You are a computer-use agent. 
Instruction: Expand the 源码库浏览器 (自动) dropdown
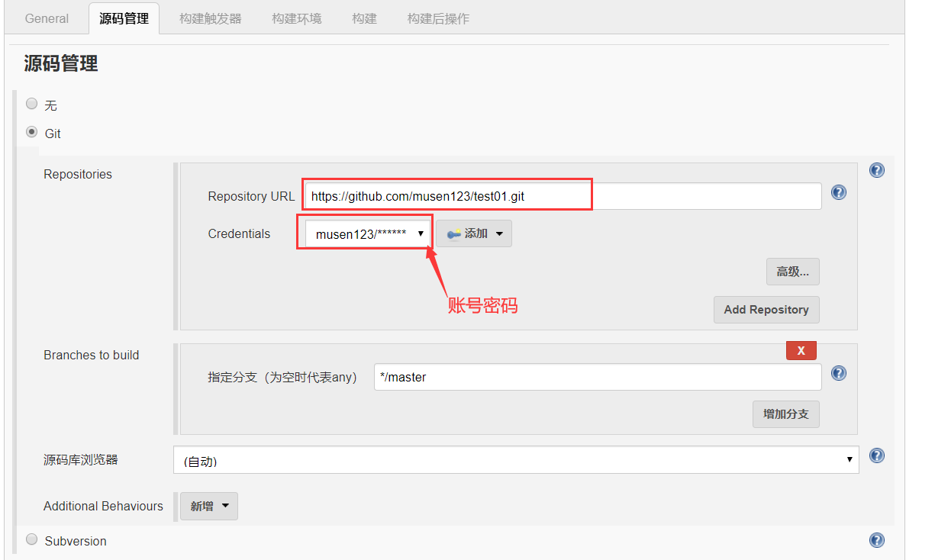coord(515,460)
